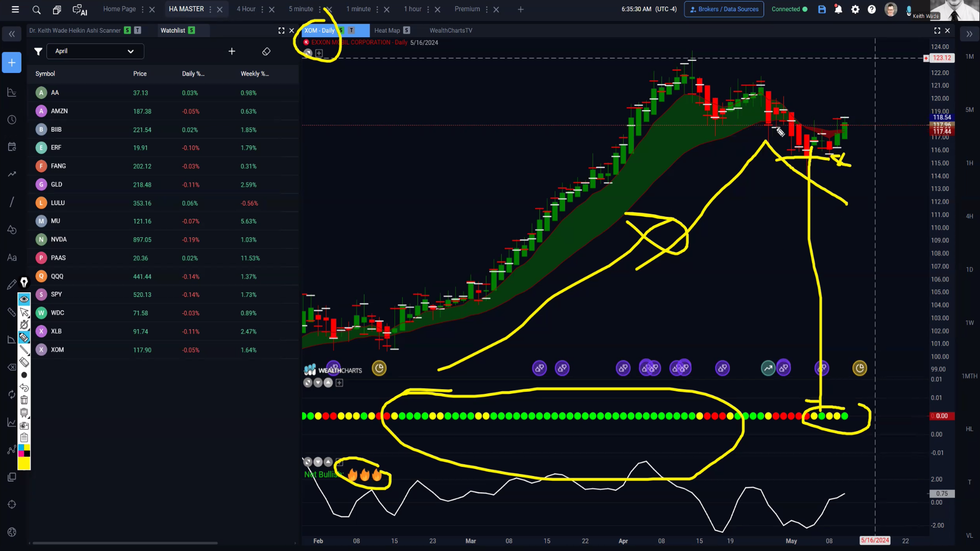
Task: Switch to the Premium tab
Action: point(467,9)
